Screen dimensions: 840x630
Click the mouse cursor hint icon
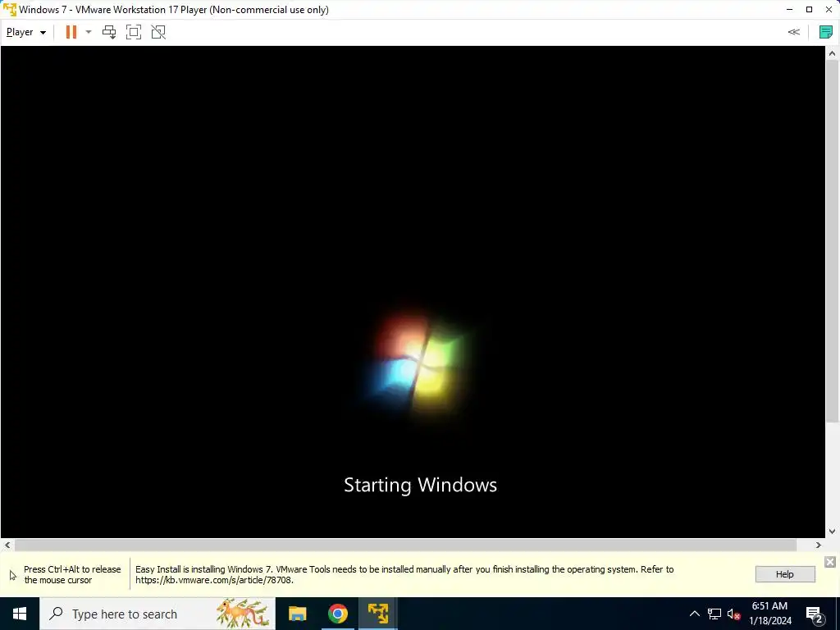tap(13, 575)
